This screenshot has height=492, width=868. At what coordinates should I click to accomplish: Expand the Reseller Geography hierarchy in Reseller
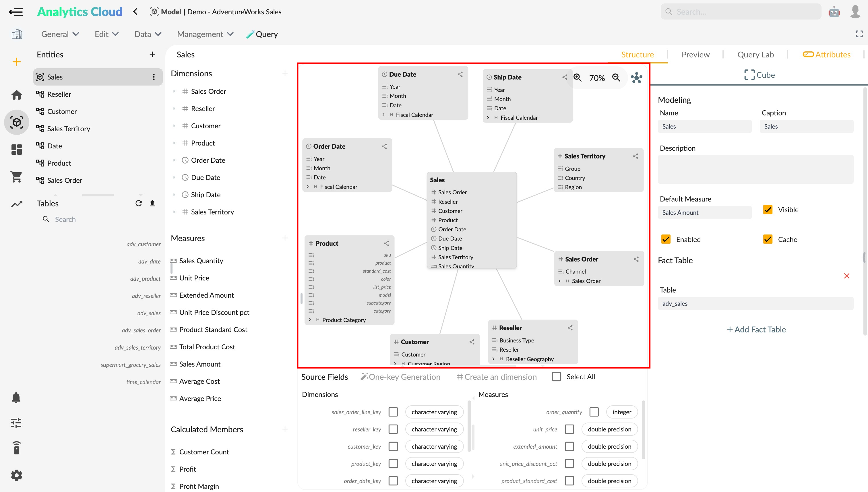coord(494,359)
